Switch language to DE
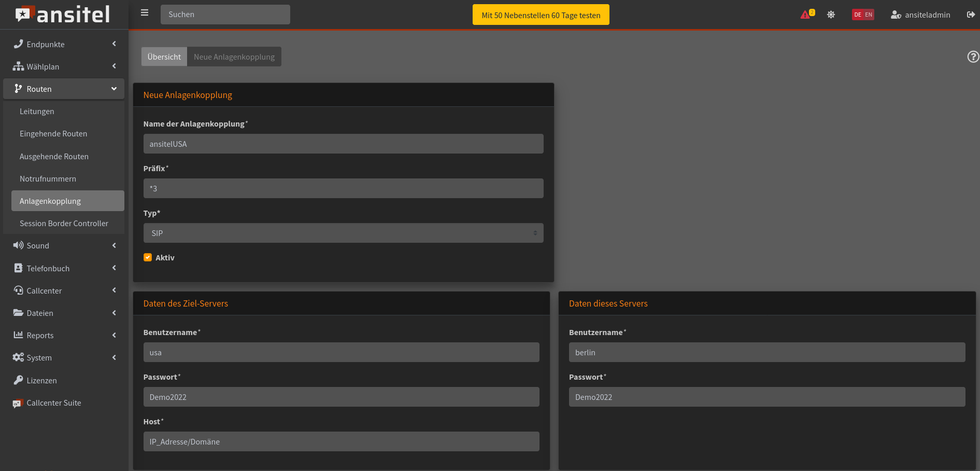Image resolution: width=980 pixels, height=471 pixels. [x=858, y=15]
